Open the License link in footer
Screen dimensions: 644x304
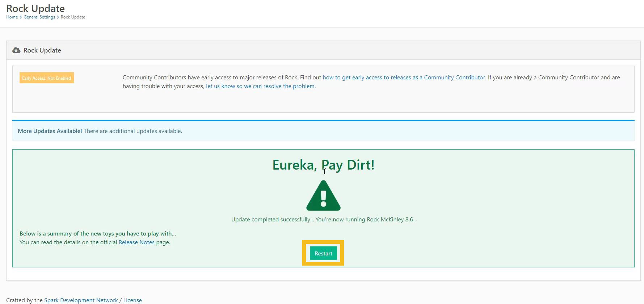coord(132,300)
